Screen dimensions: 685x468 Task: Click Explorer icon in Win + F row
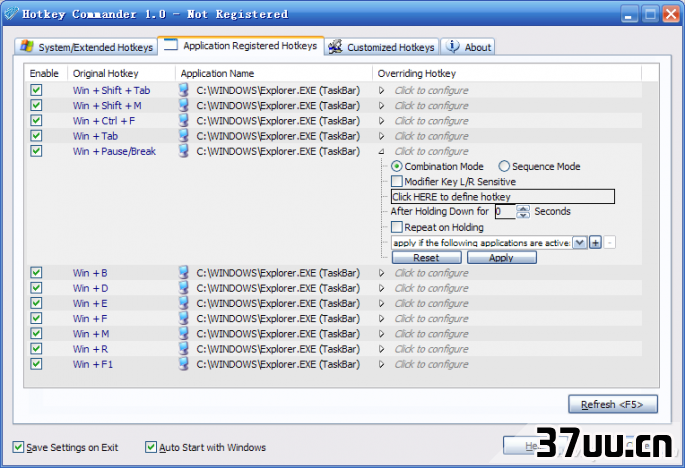pos(184,319)
